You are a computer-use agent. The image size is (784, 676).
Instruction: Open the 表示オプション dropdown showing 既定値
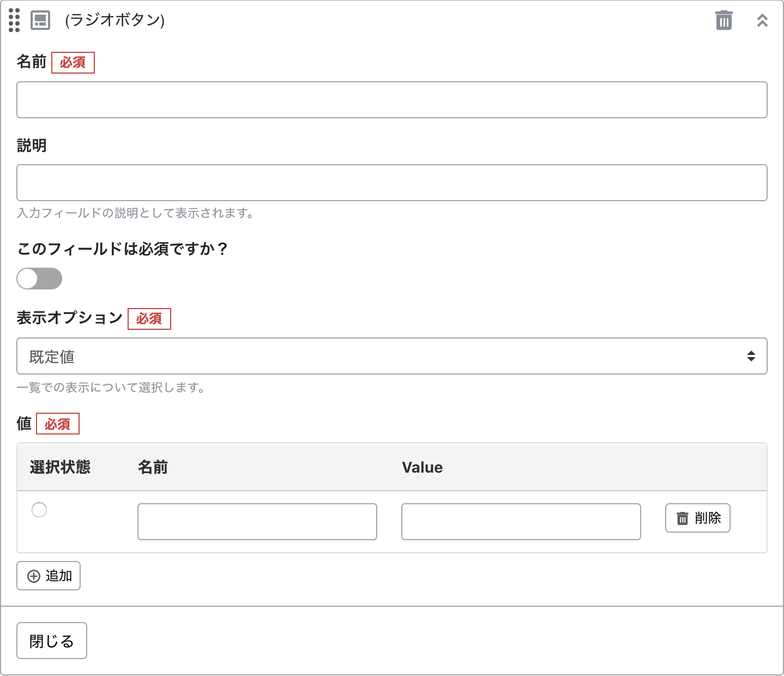[x=391, y=356]
